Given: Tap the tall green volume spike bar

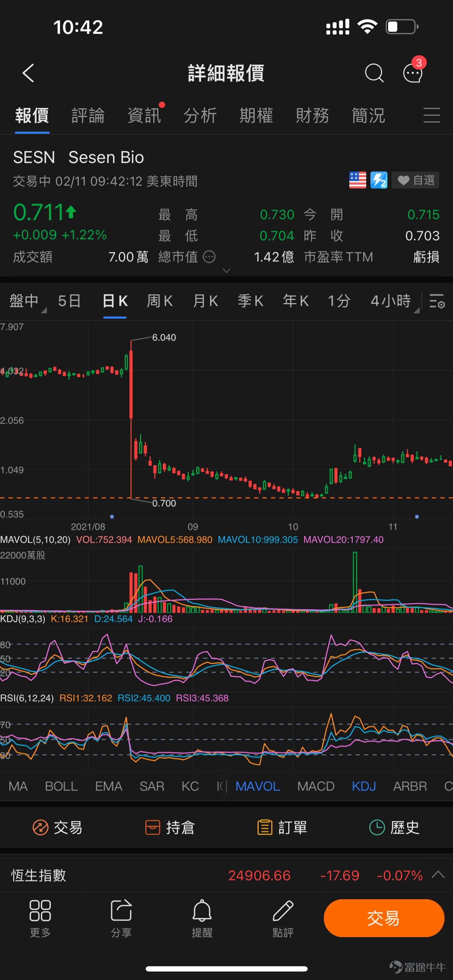Looking at the screenshot, I should coord(355,582).
